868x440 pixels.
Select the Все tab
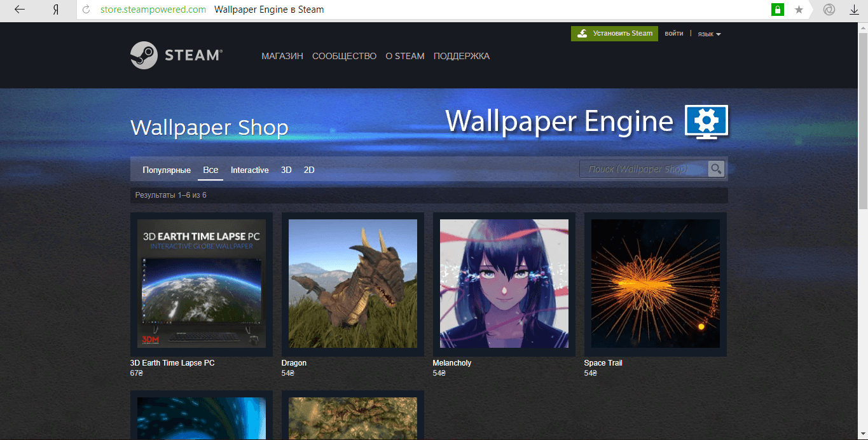tap(210, 170)
